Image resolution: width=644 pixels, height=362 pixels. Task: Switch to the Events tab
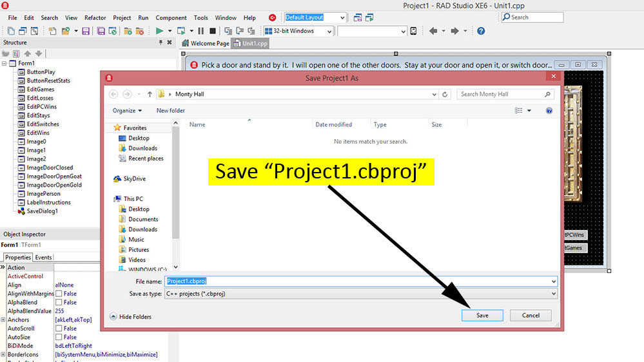click(44, 258)
